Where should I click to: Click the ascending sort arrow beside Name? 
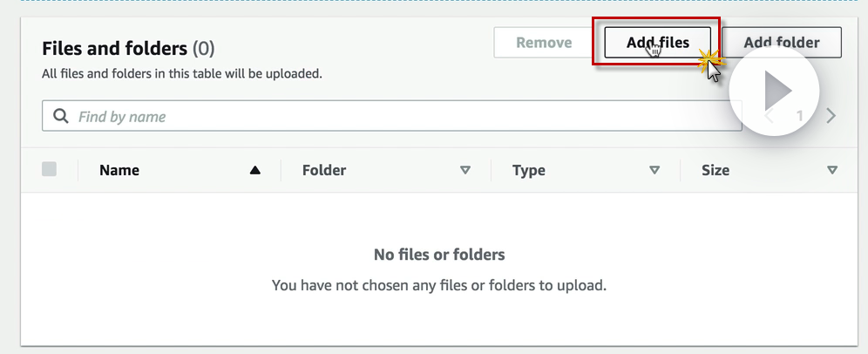(x=255, y=170)
